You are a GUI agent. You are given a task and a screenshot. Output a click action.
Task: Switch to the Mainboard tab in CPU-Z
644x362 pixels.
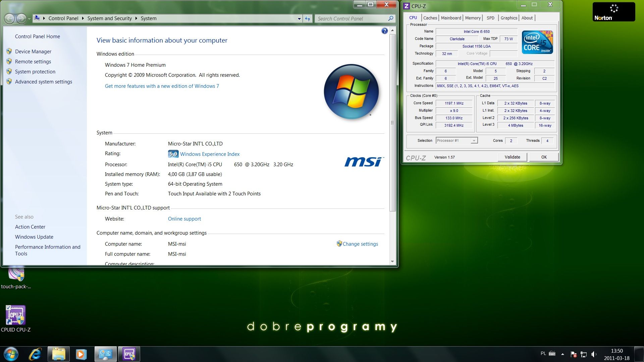[451, 18]
